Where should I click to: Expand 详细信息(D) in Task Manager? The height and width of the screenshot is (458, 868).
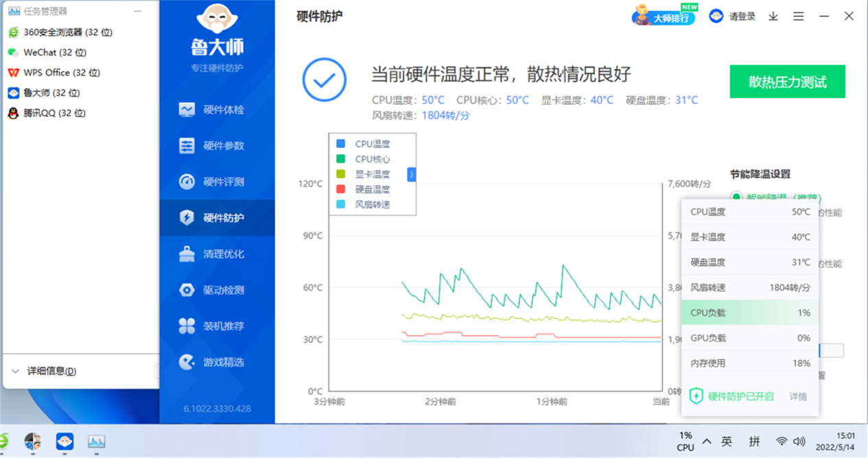pyautogui.click(x=44, y=371)
